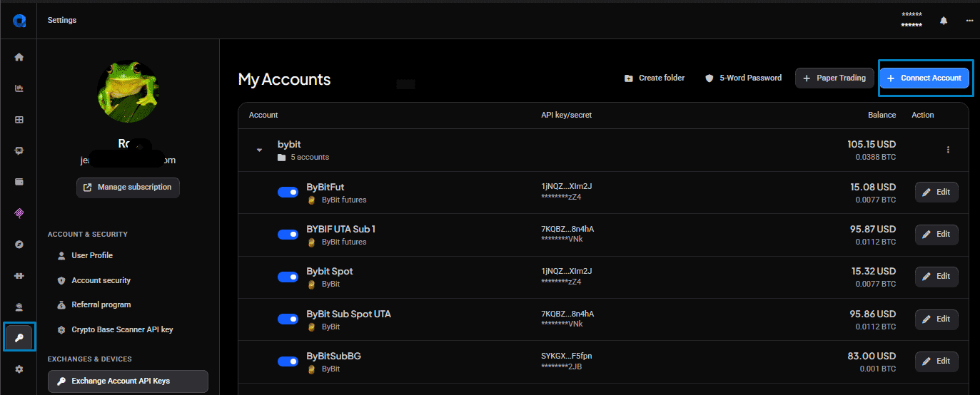The image size is (980, 395).
Task: Open the compass icon in left sidebar
Action: tap(19, 244)
